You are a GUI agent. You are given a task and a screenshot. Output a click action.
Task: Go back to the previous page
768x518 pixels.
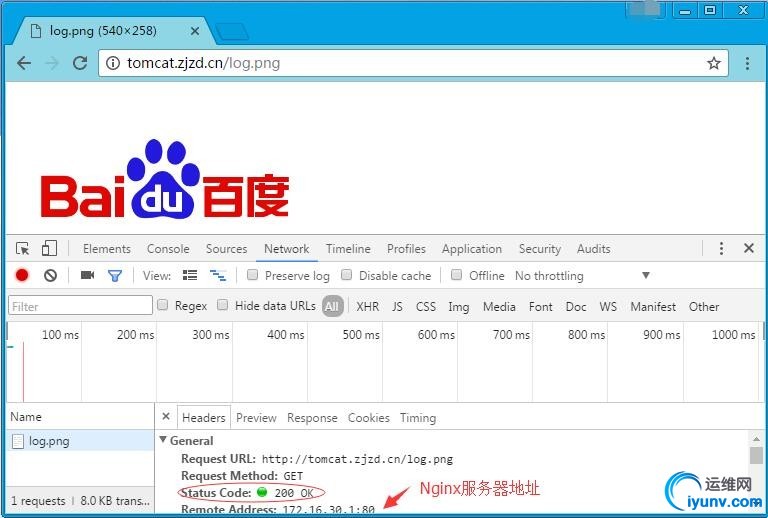click(x=24, y=63)
